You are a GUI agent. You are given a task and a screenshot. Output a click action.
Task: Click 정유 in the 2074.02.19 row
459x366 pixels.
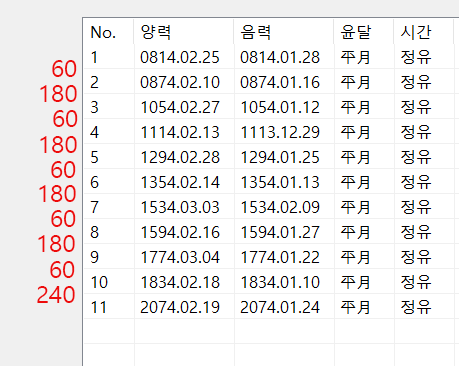coord(416,307)
